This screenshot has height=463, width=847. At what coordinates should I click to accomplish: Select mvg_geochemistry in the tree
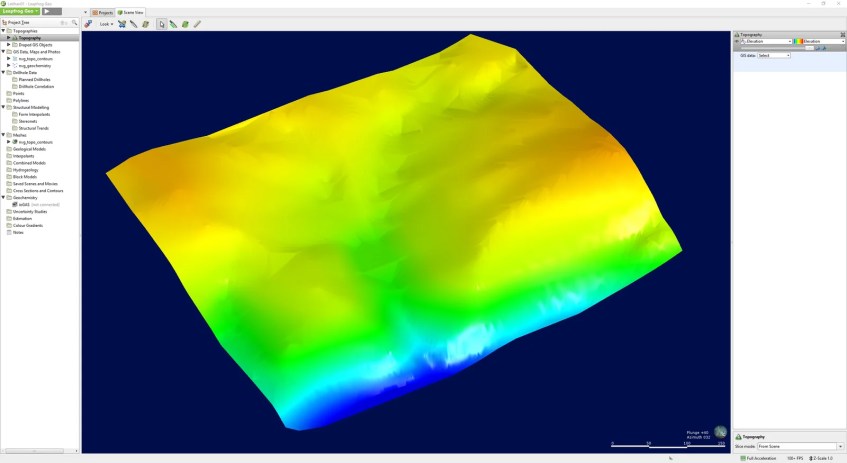click(x=35, y=65)
